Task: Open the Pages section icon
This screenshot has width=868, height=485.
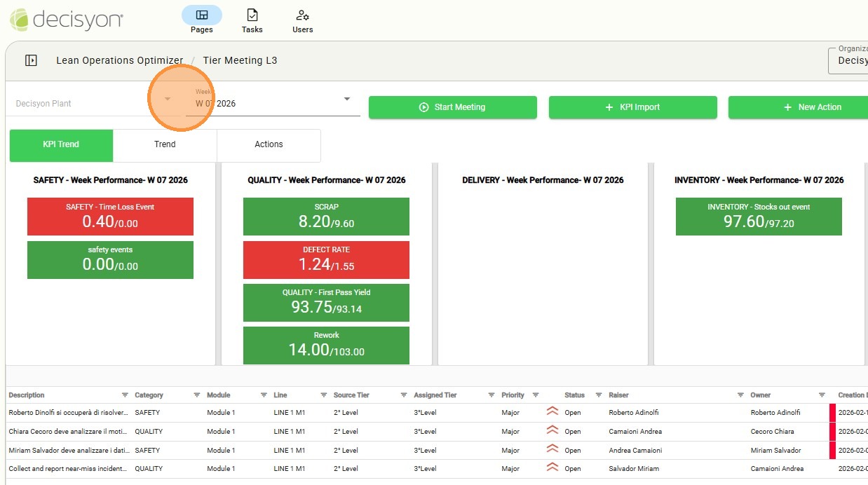Action: pyautogui.click(x=202, y=15)
